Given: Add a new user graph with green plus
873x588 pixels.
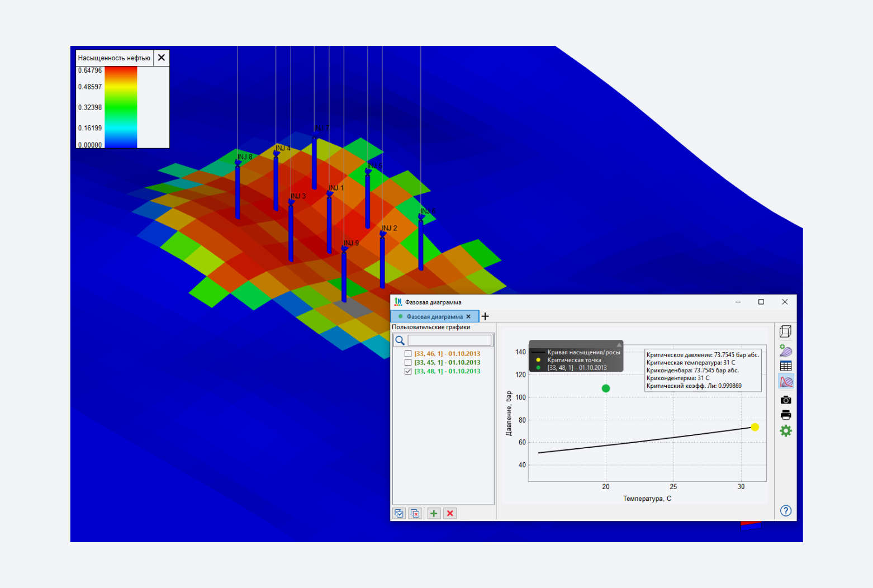Looking at the screenshot, I should click(434, 513).
